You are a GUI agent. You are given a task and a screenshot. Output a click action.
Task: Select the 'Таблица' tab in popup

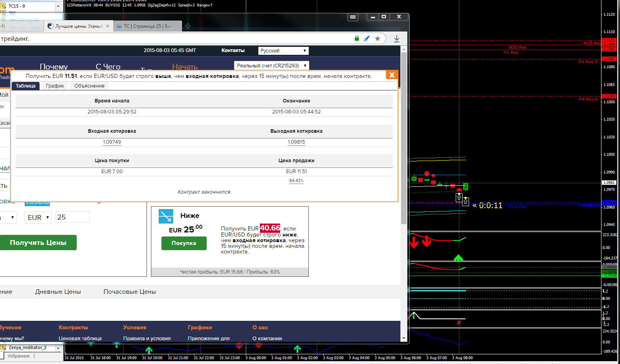pos(26,86)
